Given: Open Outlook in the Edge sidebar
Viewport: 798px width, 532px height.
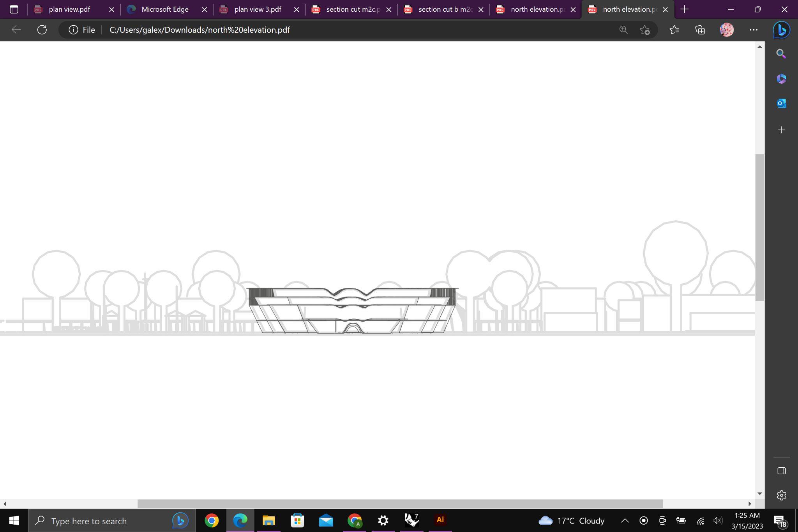Looking at the screenshot, I should [781, 104].
